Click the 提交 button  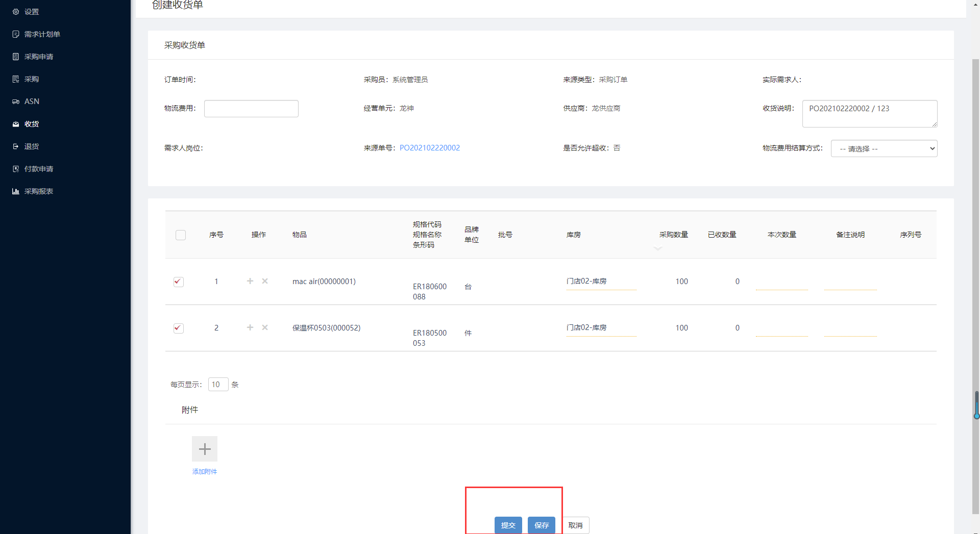tap(508, 525)
